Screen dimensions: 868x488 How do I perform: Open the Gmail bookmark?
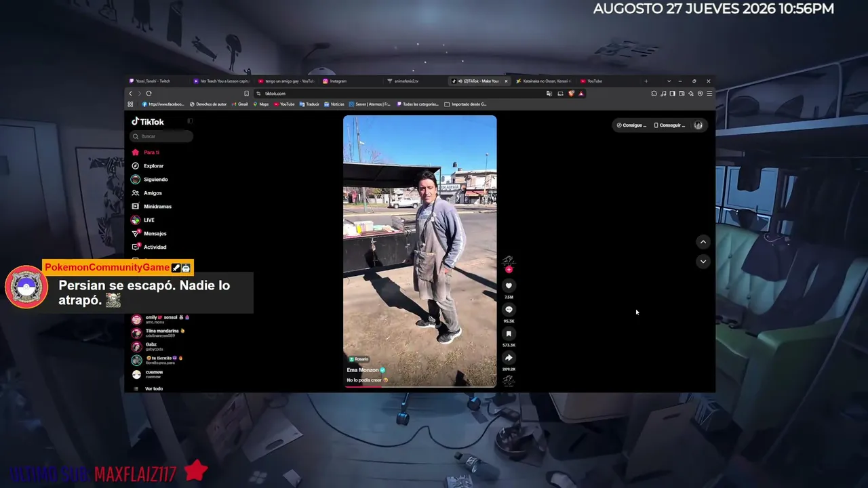[240, 104]
